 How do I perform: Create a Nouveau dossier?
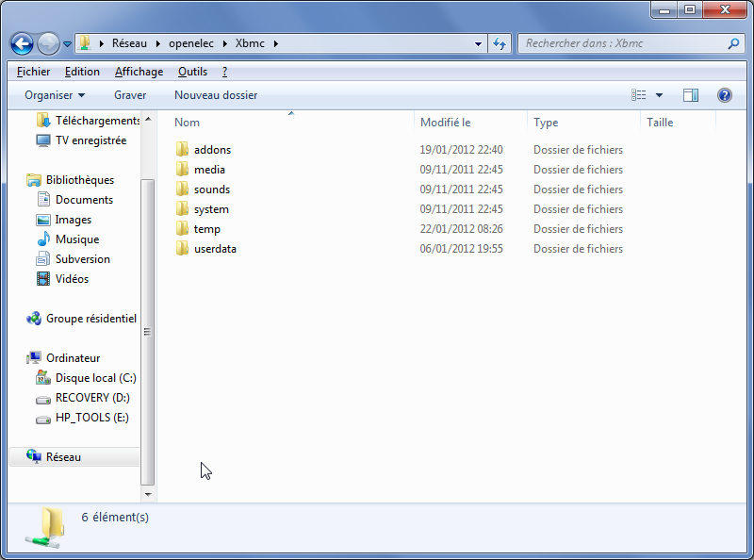pyautogui.click(x=216, y=95)
